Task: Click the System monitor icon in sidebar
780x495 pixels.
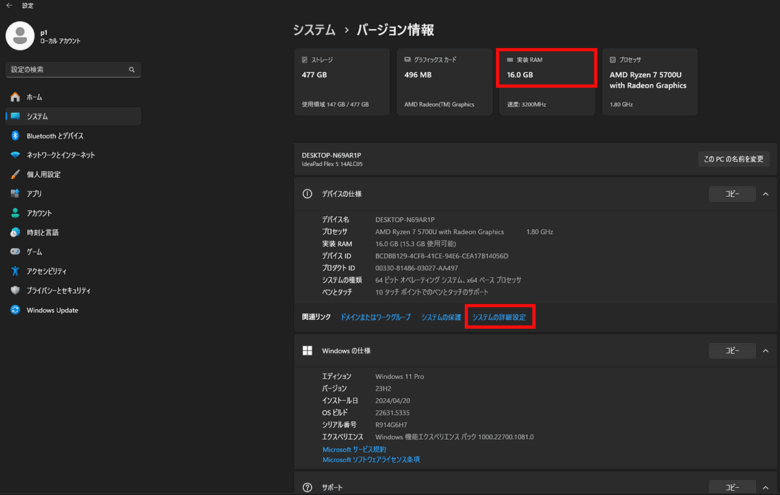Action: pyautogui.click(x=15, y=116)
